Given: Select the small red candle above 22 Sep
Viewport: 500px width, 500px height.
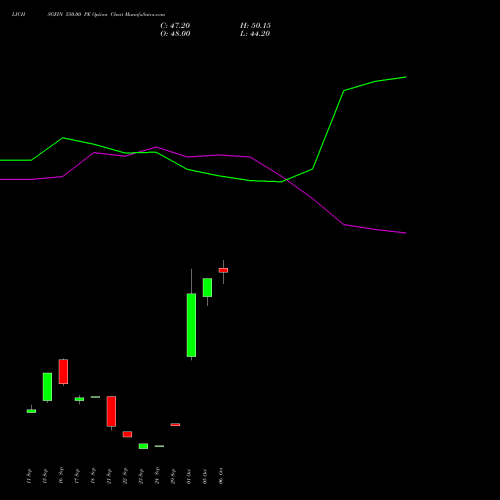Looking at the screenshot, I should (x=127, y=434).
